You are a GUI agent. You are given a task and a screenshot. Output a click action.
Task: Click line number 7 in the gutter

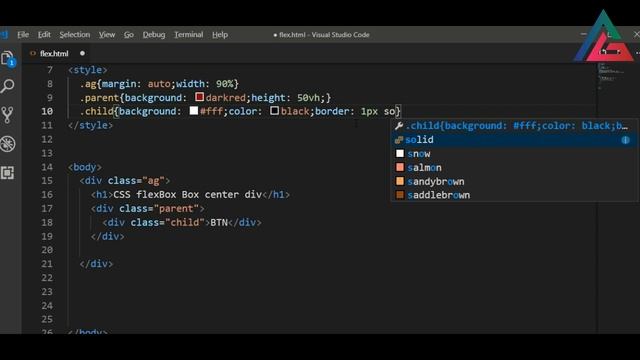(50, 70)
